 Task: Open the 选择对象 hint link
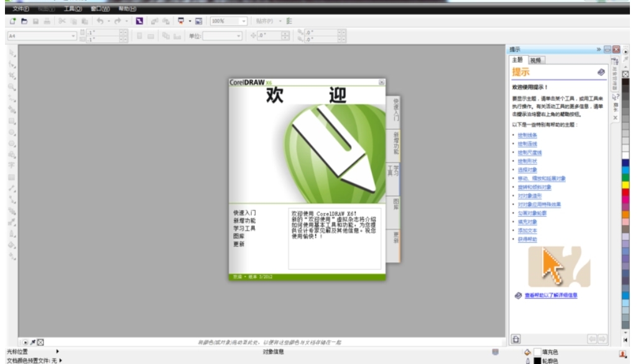[x=527, y=170]
